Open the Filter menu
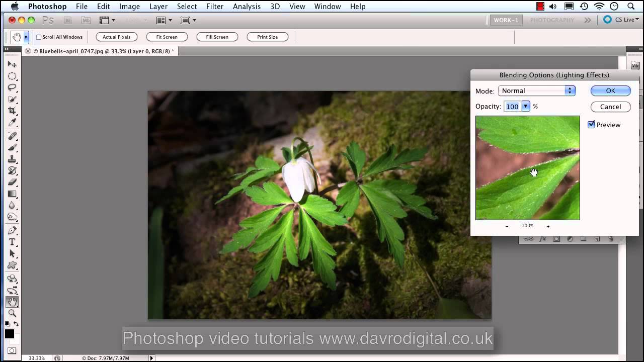Image resolution: width=644 pixels, height=362 pixels. point(215,7)
